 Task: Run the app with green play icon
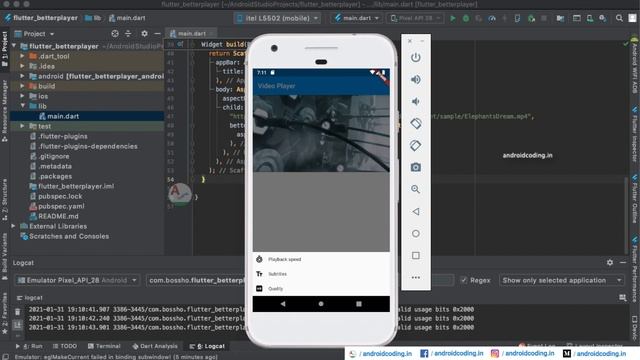click(453, 18)
